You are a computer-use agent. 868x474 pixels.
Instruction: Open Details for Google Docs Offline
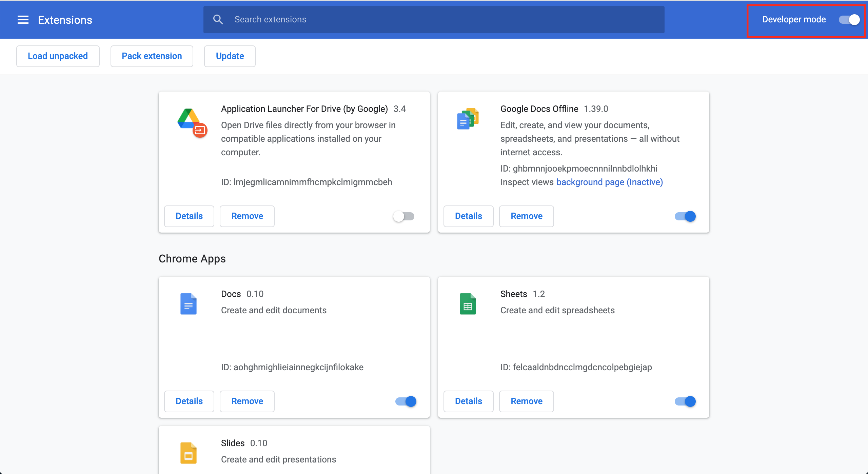click(x=469, y=216)
